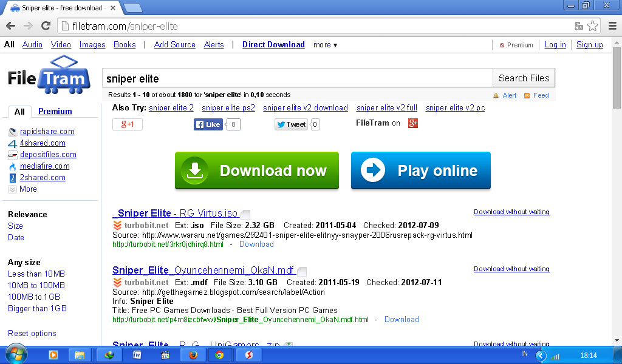Screen dimensions: 622x364
Task: Click the small icon after RG Virtus.iso
Action: pyautogui.click(x=245, y=214)
